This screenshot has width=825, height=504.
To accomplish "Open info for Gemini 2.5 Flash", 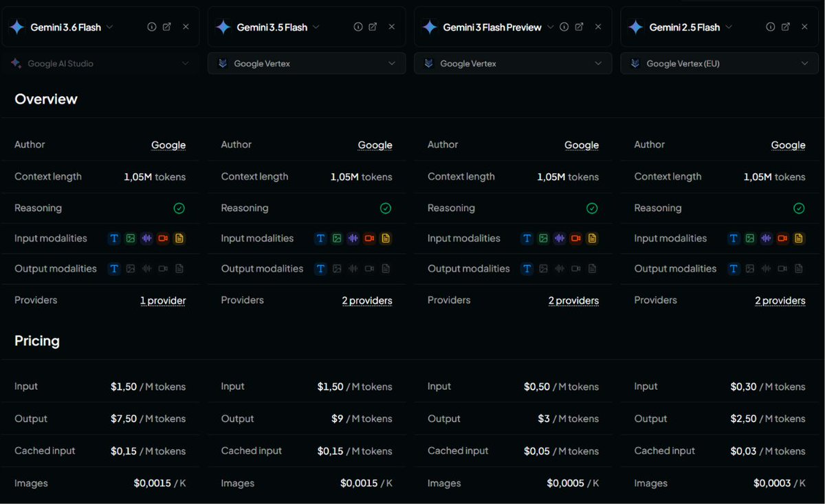I will click(771, 27).
